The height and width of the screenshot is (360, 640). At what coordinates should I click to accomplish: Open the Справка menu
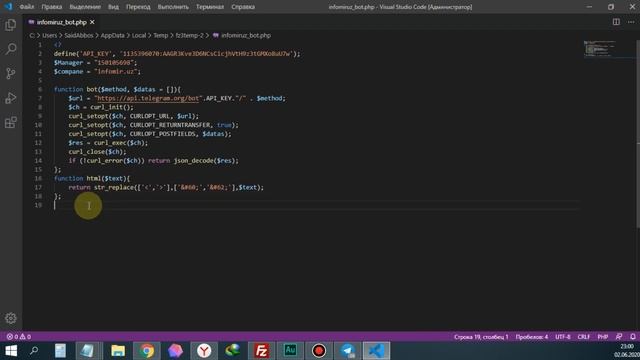(243, 7)
